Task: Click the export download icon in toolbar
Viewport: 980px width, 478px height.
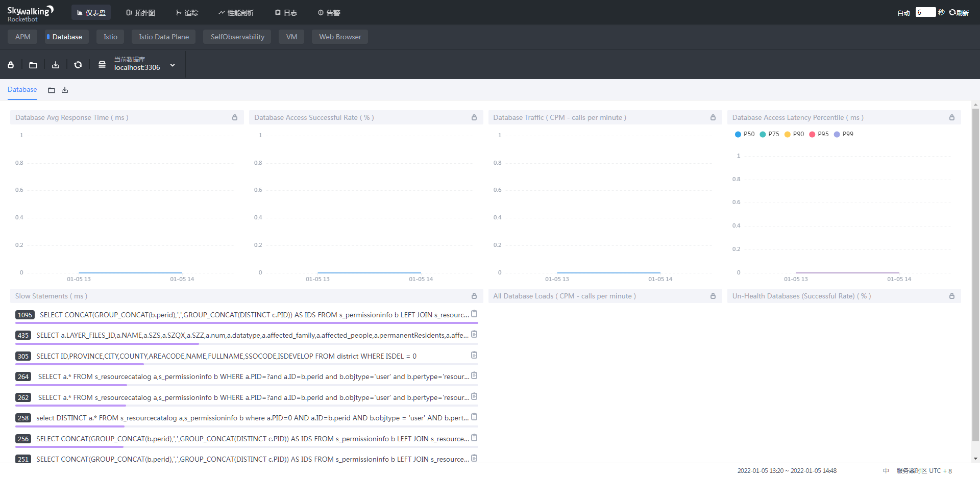Action: (x=56, y=65)
